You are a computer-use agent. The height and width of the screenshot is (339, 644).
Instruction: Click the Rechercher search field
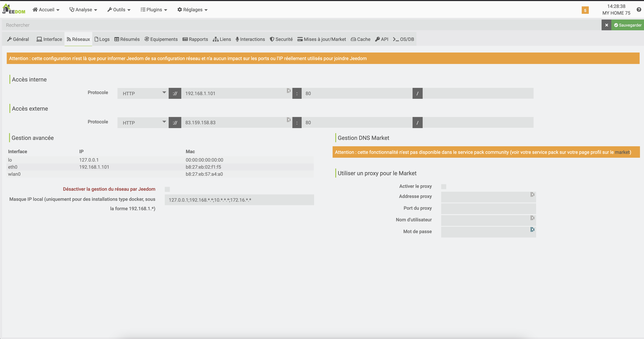pos(300,25)
